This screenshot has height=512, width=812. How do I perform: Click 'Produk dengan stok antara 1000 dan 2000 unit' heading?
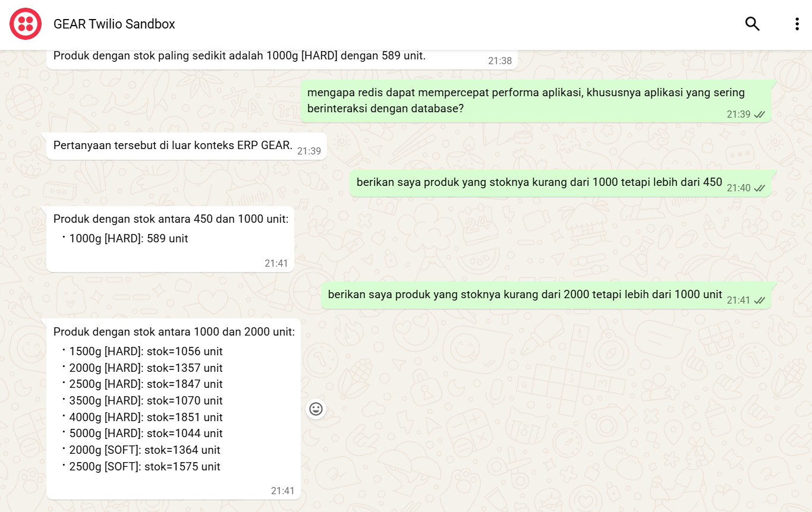click(174, 332)
